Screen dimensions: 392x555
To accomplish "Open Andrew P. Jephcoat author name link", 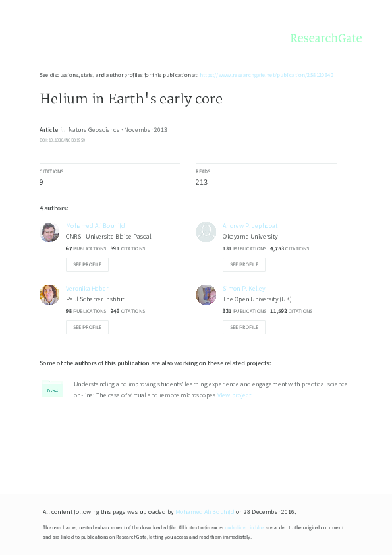I will [x=250, y=226].
